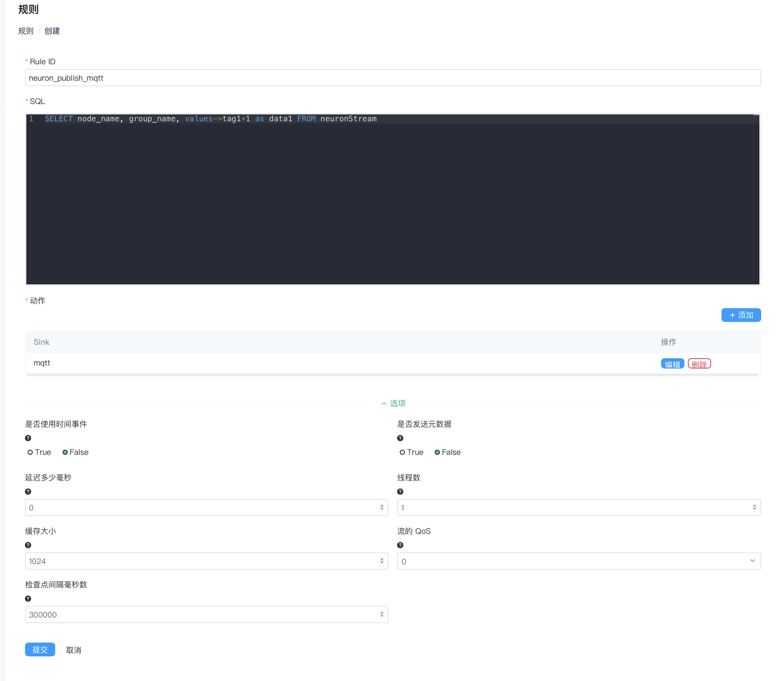
Task: Show help tooltip for 线程数
Action: [400, 492]
